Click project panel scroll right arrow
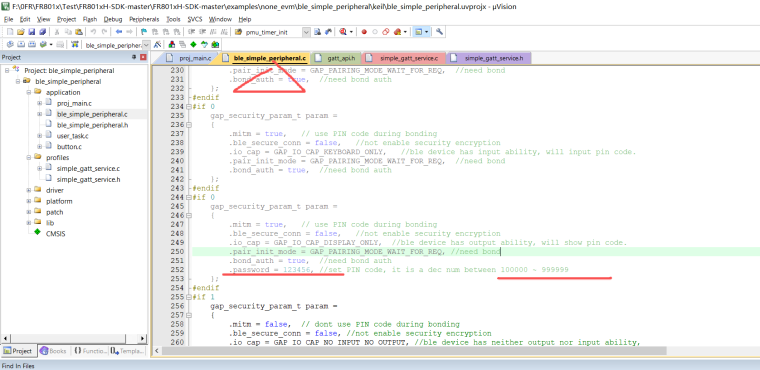 pos(142,338)
